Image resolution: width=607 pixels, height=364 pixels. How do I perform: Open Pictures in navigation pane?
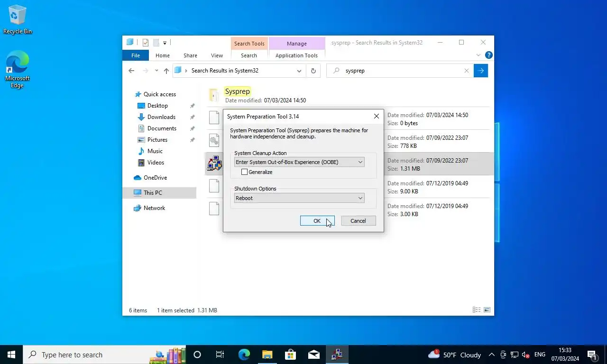[157, 140]
